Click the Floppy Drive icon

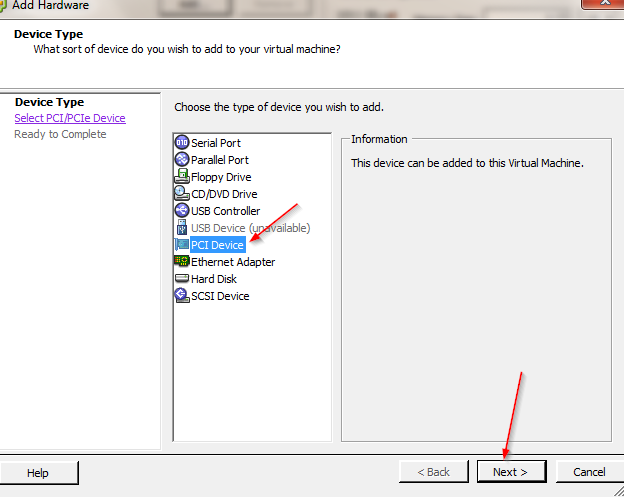182,176
